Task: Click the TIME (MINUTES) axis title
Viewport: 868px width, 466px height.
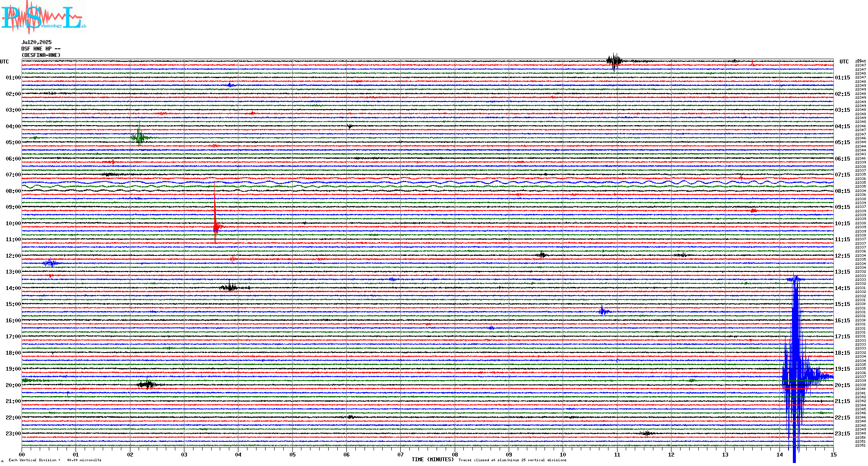Action: coord(433,460)
